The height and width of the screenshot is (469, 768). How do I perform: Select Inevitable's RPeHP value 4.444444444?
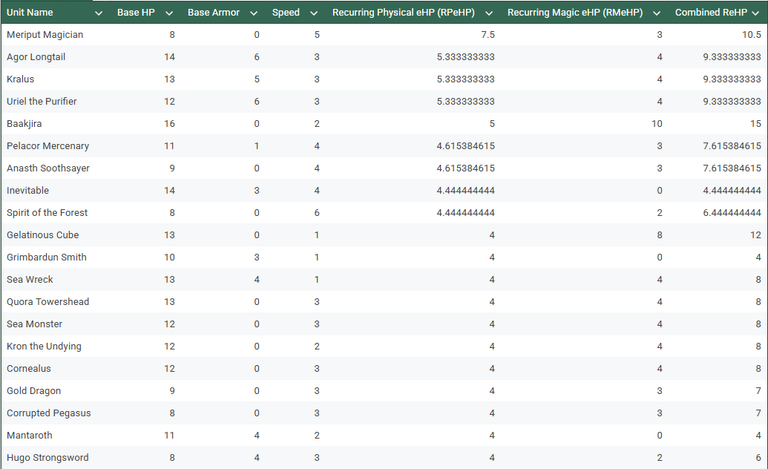466,190
